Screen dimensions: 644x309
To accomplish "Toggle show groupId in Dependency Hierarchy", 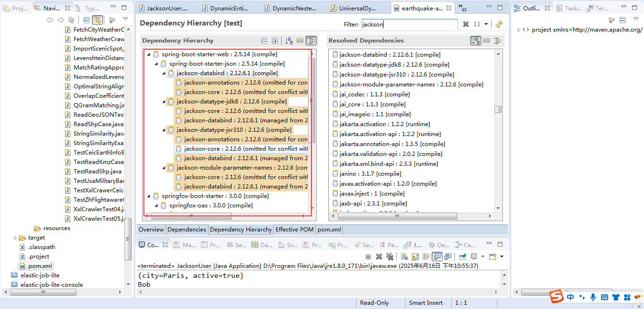I will (x=300, y=41).
